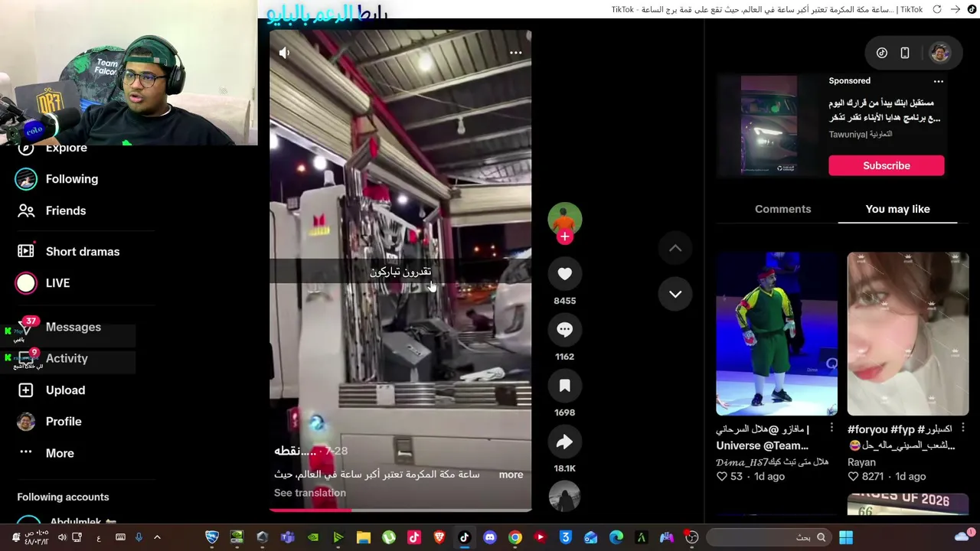
Task: Click TikTok icon in the taskbar
Action: point(464,537)
